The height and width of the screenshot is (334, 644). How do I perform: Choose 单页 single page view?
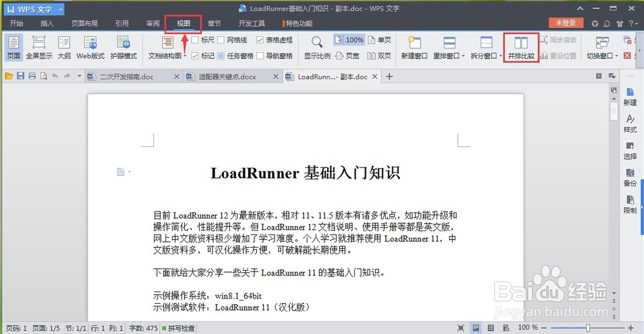[x=379, y=40]
